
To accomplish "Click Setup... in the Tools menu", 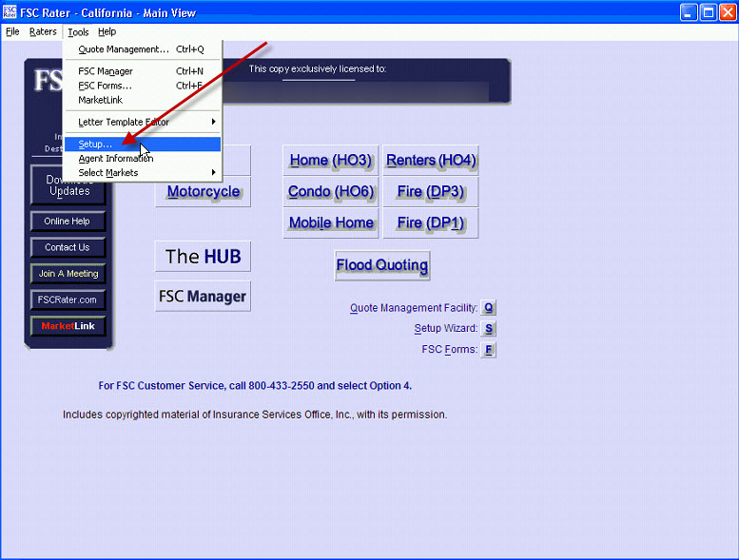I will pos(143,145).
